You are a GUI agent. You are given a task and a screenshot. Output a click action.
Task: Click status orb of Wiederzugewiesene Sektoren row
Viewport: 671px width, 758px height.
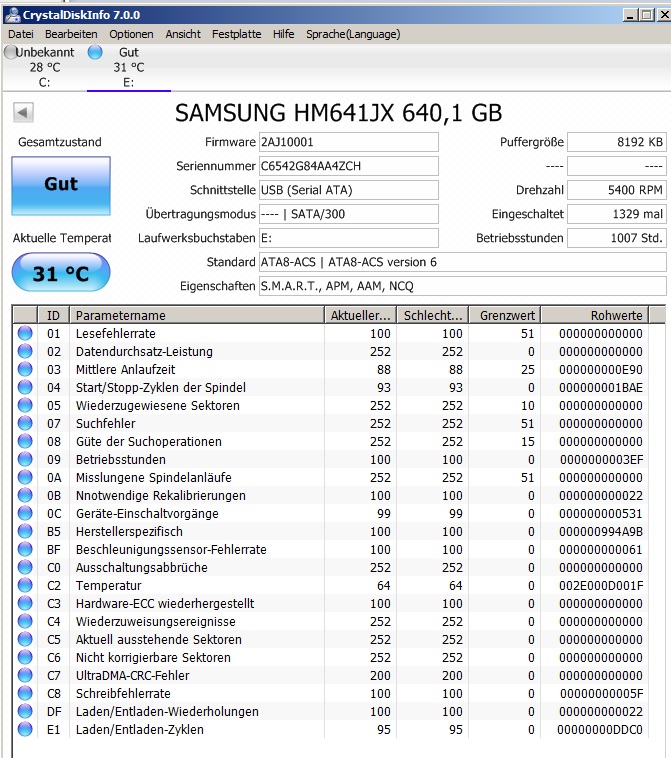(x=25, y=405)
